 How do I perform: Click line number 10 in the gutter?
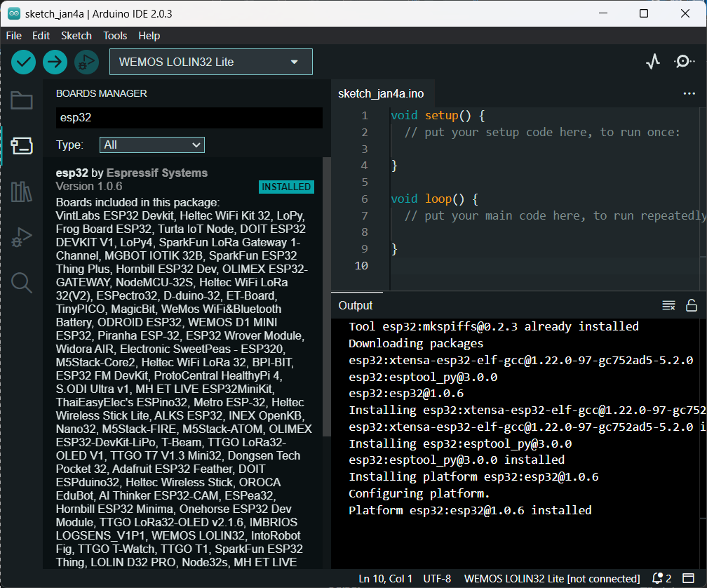click(x=361, y=266)
